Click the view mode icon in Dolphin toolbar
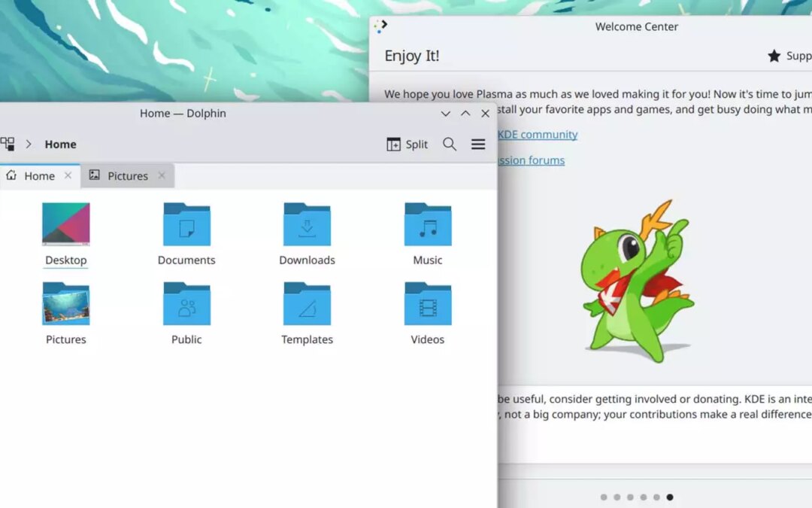Screen dimensions: 812x508 (x=8, y=144)
